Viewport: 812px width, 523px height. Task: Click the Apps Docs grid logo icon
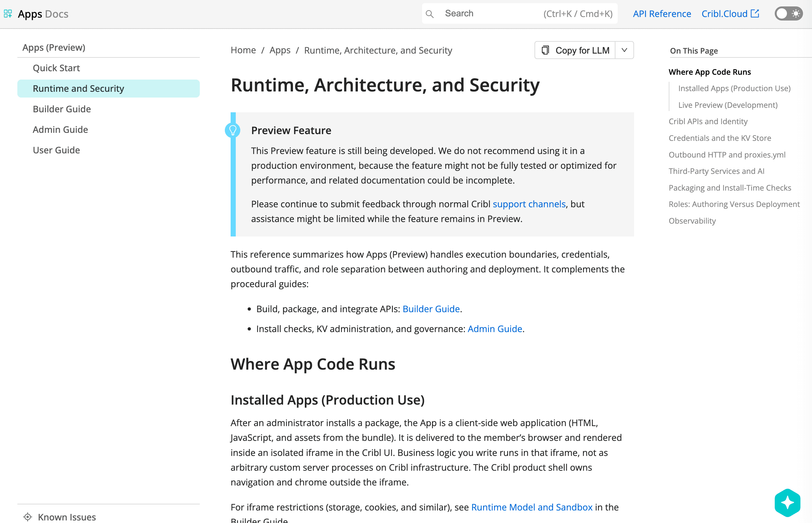point(8,13)
